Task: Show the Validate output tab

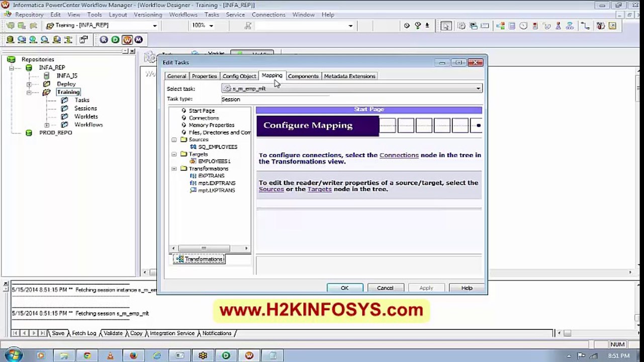Action: point(113,333)
